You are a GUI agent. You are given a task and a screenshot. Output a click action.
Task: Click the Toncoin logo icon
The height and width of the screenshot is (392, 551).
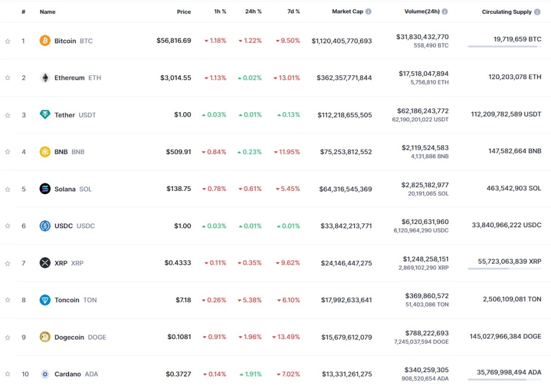pyautogui.click(x=44, y=300)
